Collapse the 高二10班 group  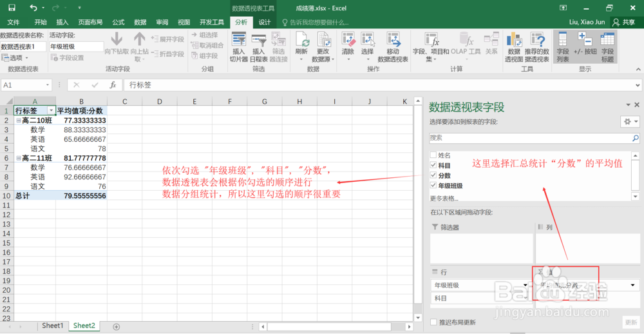[19, 121]
